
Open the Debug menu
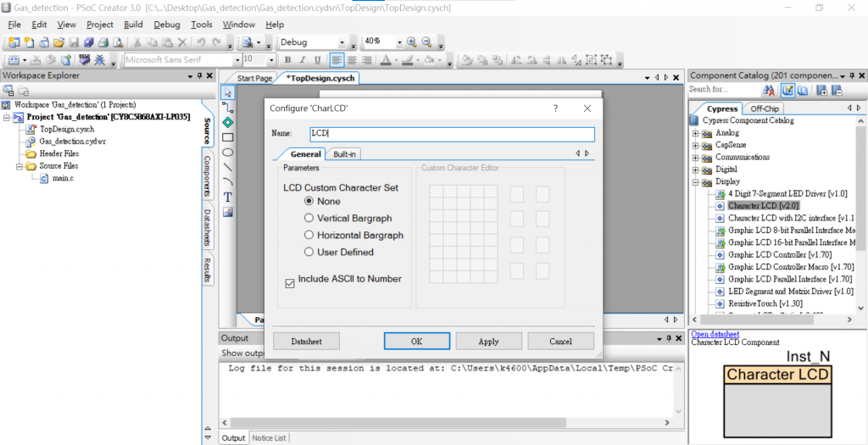167,25
